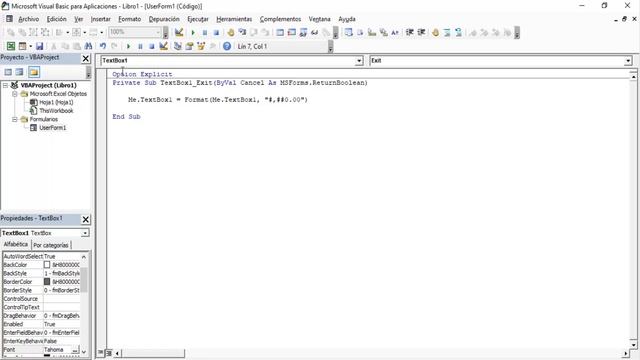Open the Immediate Window from the Debug toolbar

point(291,32)
